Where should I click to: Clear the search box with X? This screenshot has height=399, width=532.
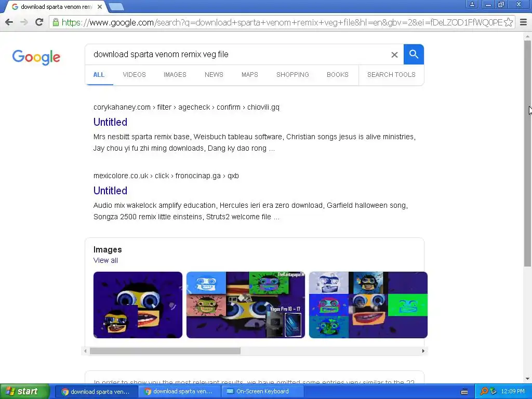[394, 55]
